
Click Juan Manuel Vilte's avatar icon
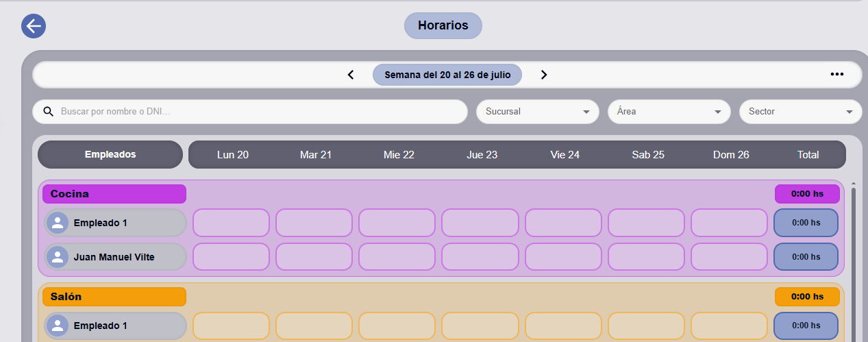click(58, 257)
